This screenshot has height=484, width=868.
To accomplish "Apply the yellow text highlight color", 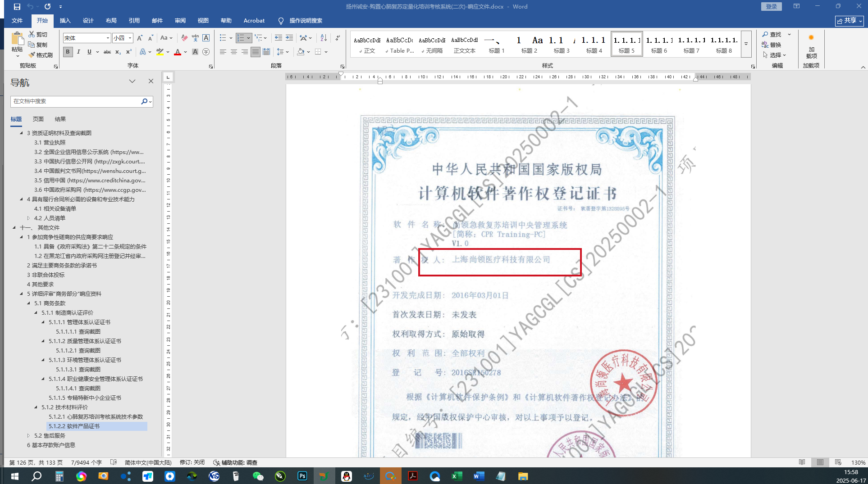I will pyautogui.click(x=160, y=52).
